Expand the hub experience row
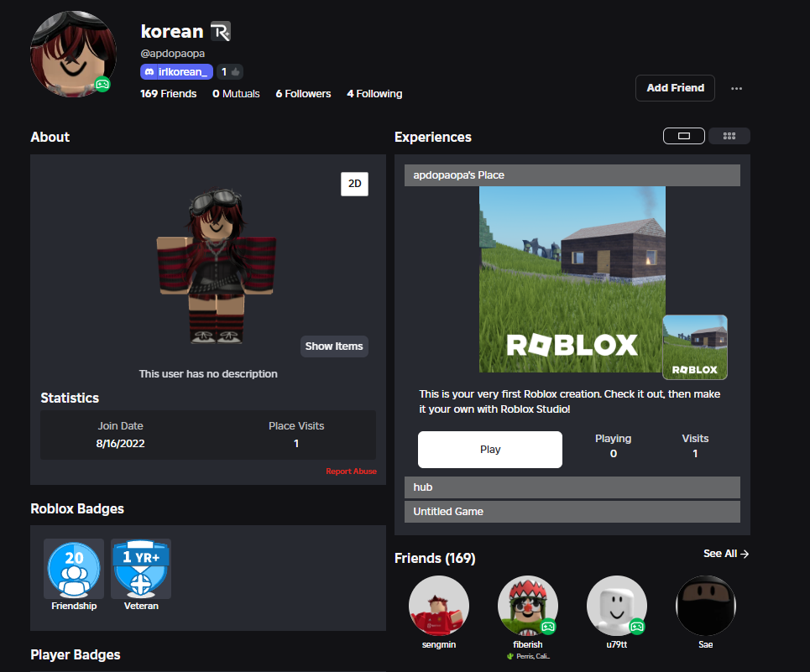Image resolution: width=810 pixels, height=672 pixels. pos(572,487)
